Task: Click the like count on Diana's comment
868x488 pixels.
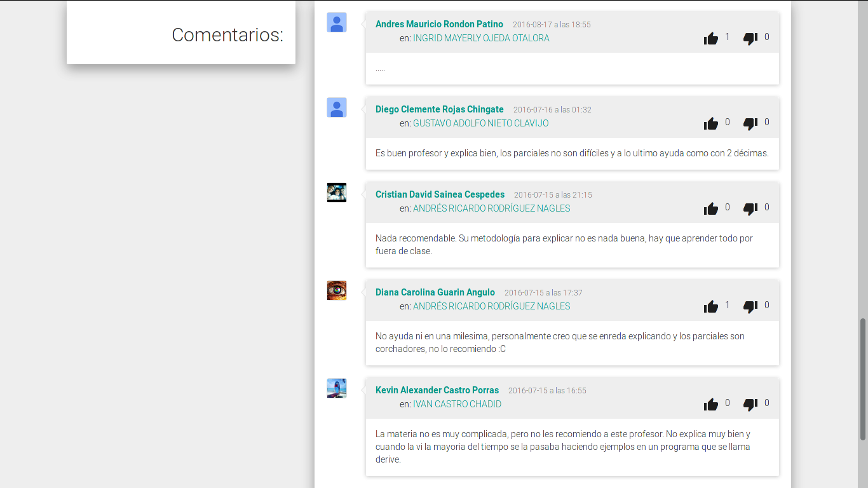Action: tap(728, 305)
